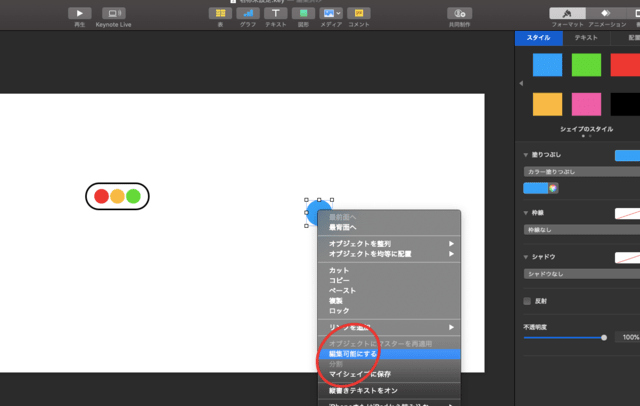This screenshot has height=406, width=640.
Task: Open Keynote Live from the toolbar
Action: click(x=113, y=13)
